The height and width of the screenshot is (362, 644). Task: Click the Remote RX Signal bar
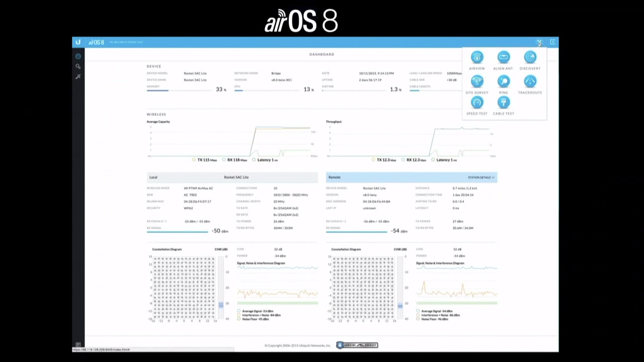coord(356,232)
